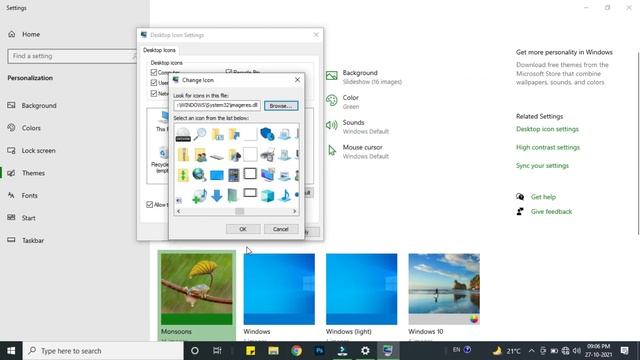
Task: Click the Cortana circle in the taskbar
Action: 195,351
